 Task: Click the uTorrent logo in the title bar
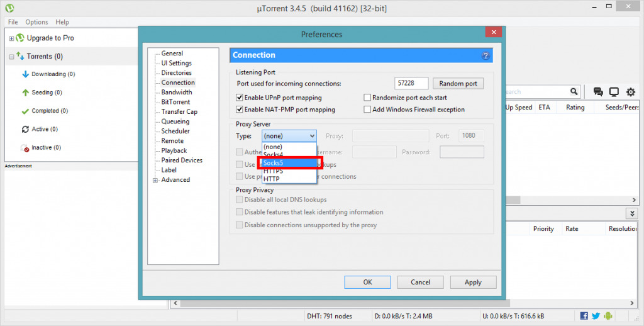pyautogui.click(x=9, y=8)
